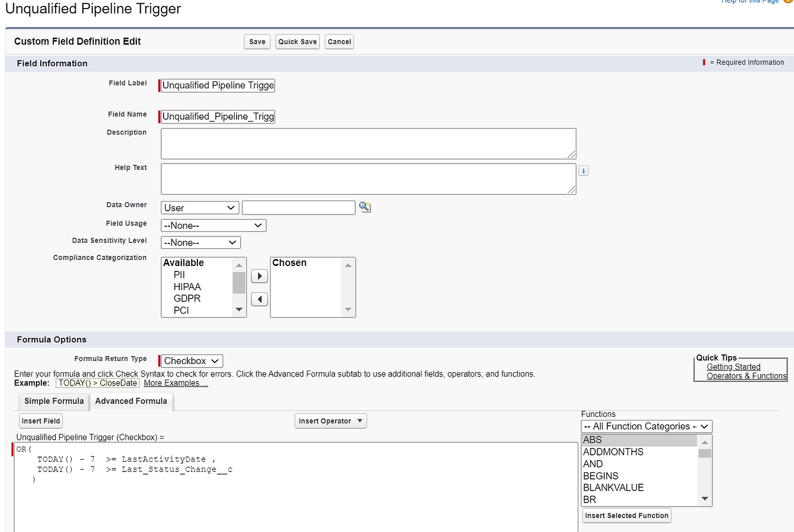
Task: Click the help icon near Help for this Page
Action: [x=786, y=2]
